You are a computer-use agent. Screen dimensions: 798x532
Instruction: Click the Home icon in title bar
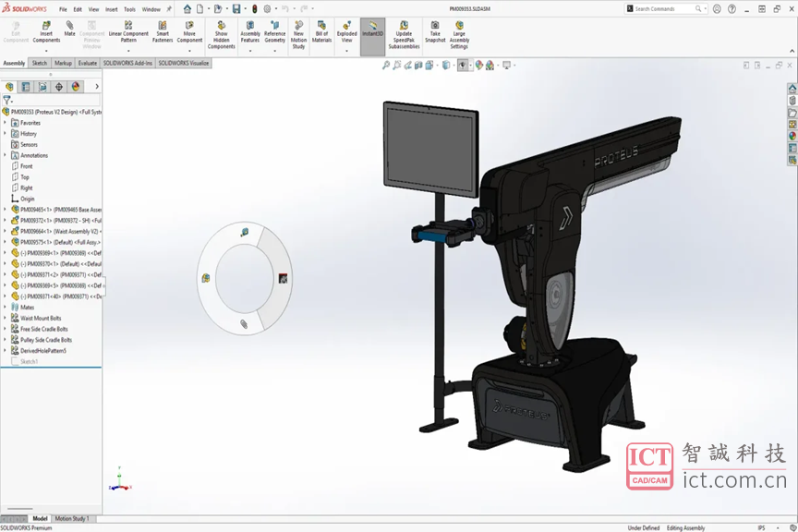pyautogui.click(x=187, y=8)
